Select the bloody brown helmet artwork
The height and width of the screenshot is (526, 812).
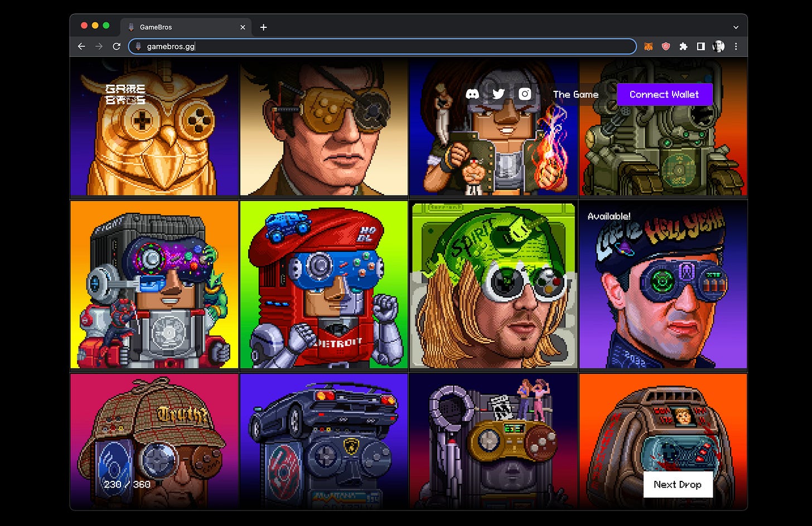(663, 441)
